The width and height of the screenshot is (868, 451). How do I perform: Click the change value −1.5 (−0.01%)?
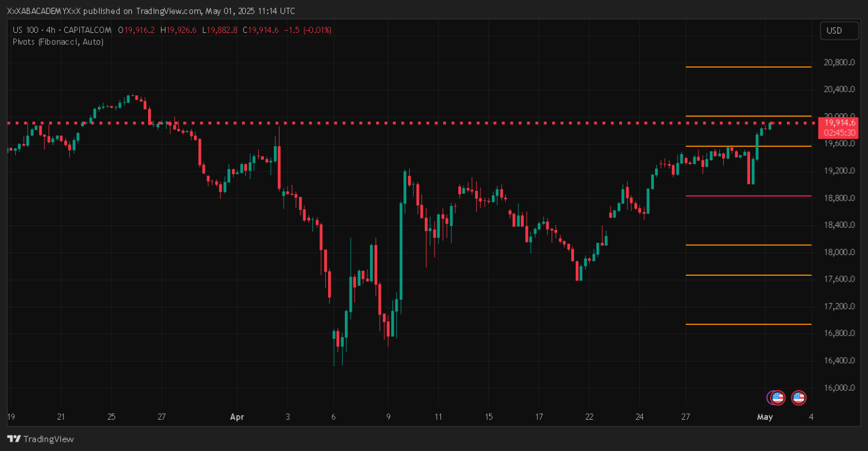click(307, 30)
